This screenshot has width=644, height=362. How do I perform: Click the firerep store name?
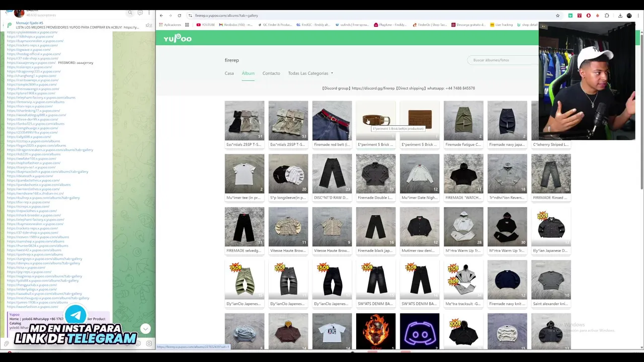click(231, 60)
